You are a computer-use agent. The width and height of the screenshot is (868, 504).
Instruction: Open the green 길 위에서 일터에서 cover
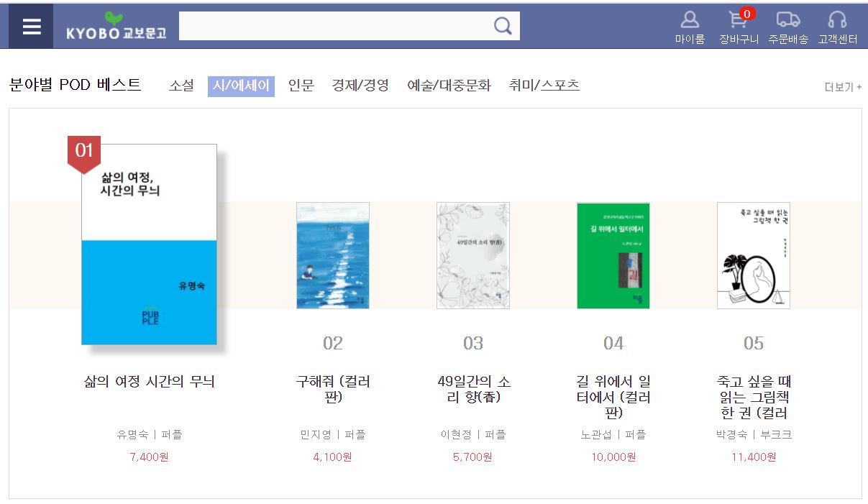613,255
